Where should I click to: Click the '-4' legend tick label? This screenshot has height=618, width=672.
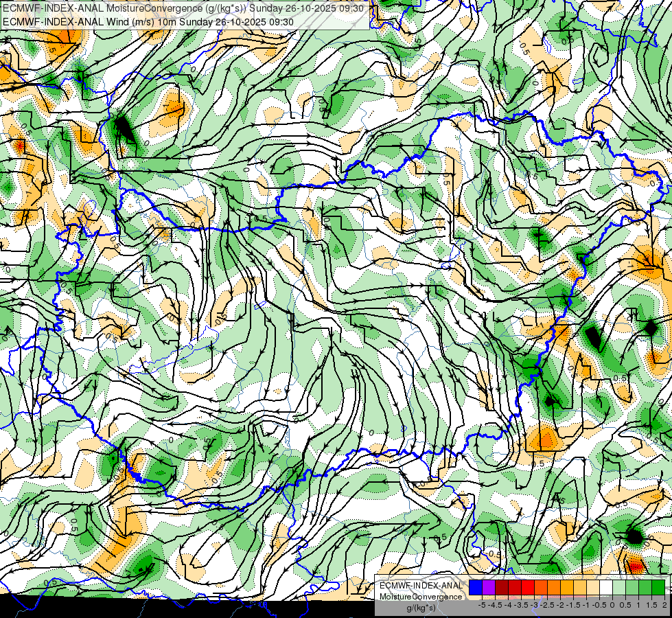click(508, 605)
